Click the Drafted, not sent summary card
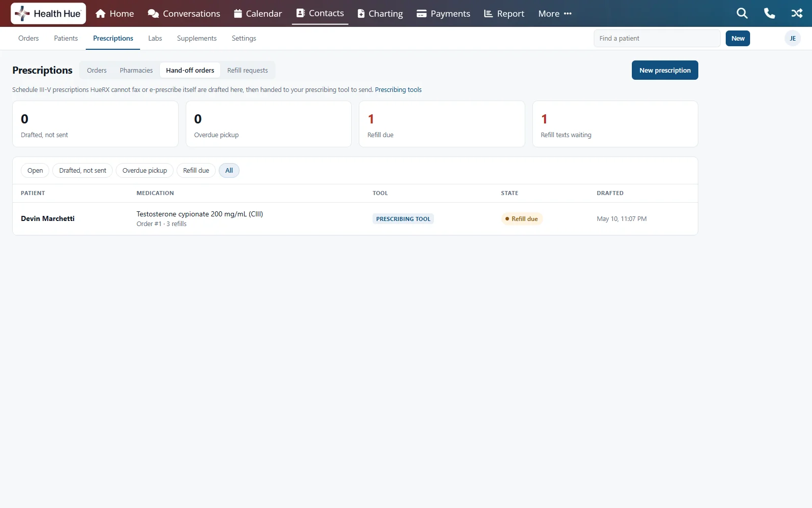Image resolution: width=812 pixels, height=508 pixels. click(x=95, y=124)
